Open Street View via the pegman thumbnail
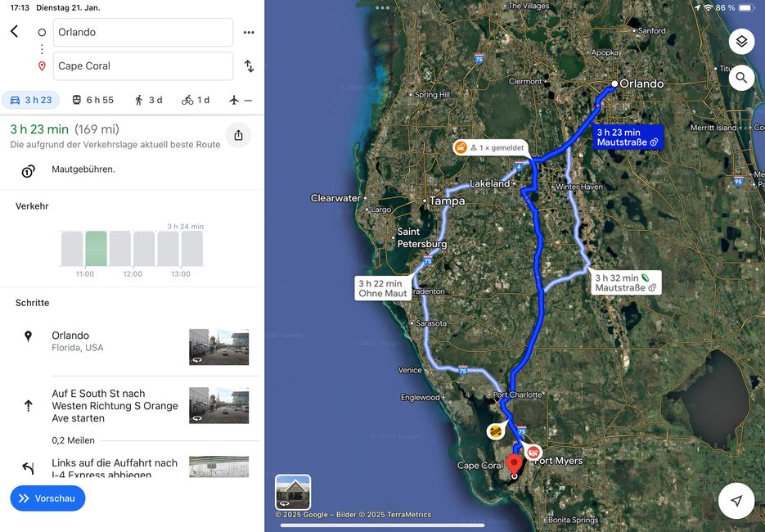 292,491
